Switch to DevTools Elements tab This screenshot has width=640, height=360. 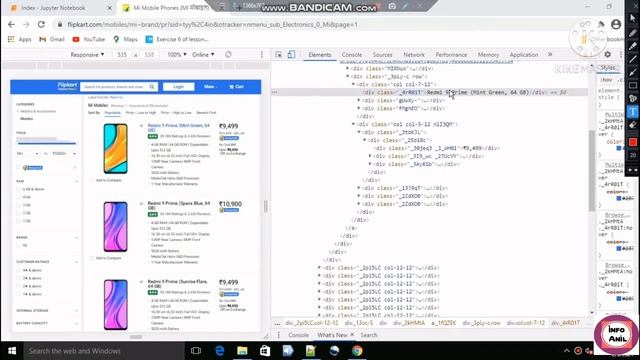320,54
